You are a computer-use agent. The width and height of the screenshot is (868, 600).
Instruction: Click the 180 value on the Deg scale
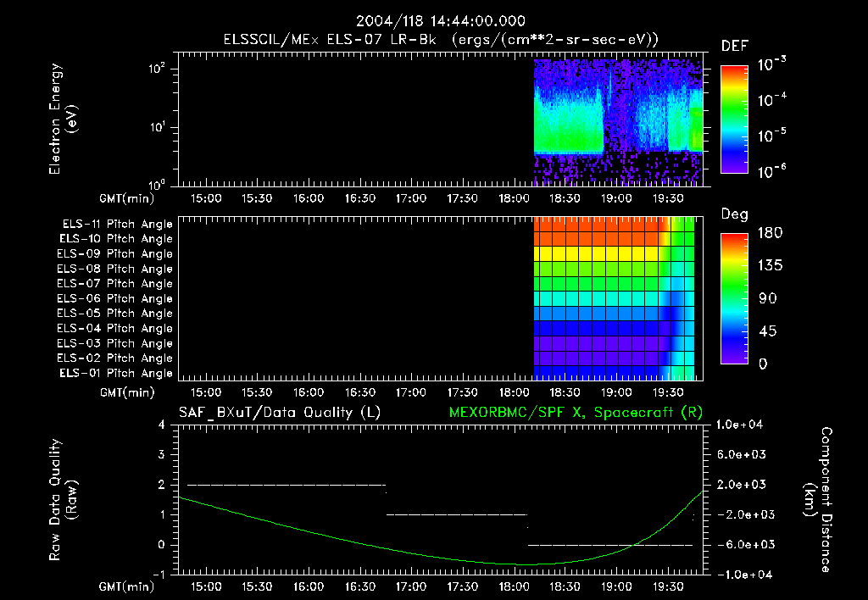tap(770, 233)
